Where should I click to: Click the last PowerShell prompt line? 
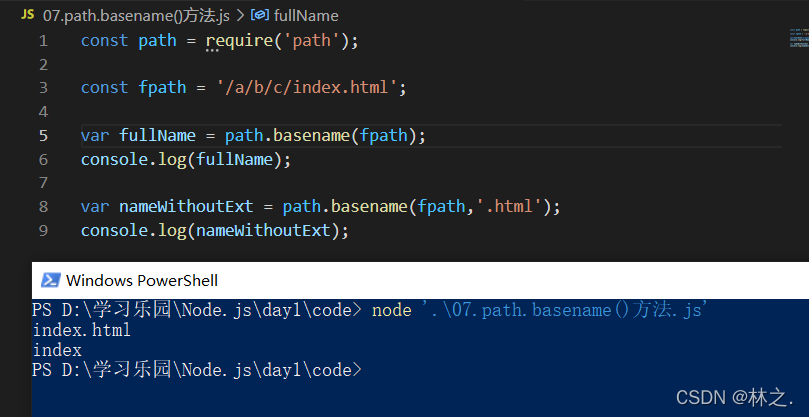click(197, 371)
